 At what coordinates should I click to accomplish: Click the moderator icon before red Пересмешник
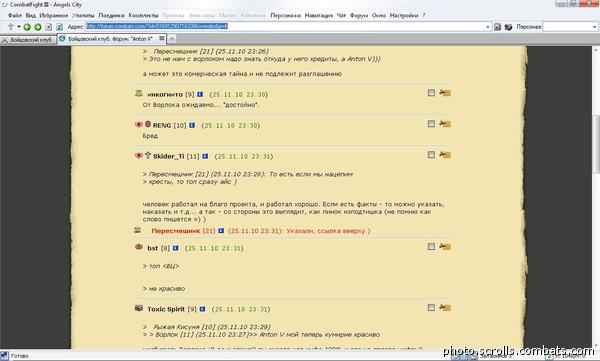(x=138, y=230)
